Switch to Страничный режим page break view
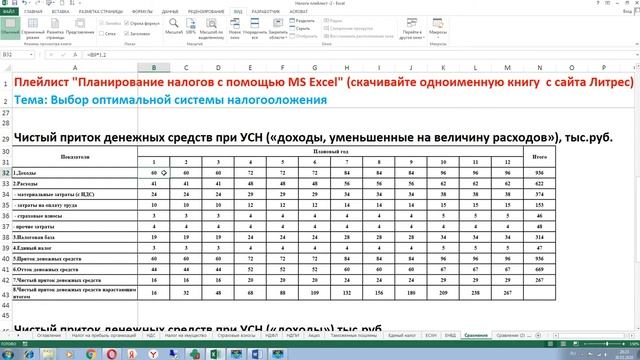Screen dimensions: 640x360 pyautogui.click(x=33, y=28)
